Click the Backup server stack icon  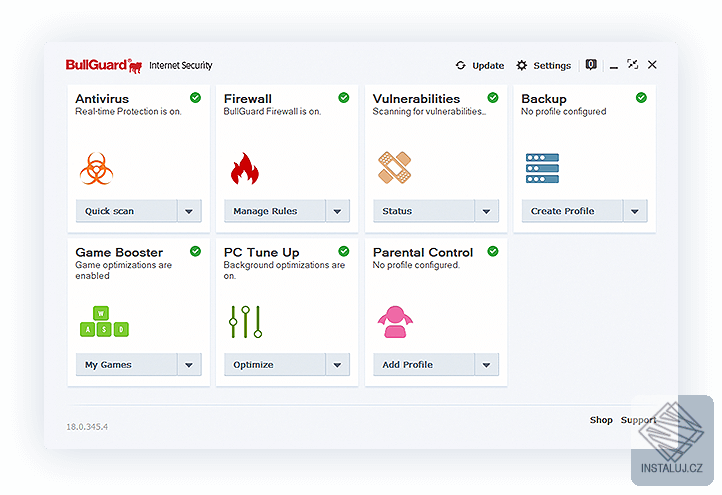point(542,168)
